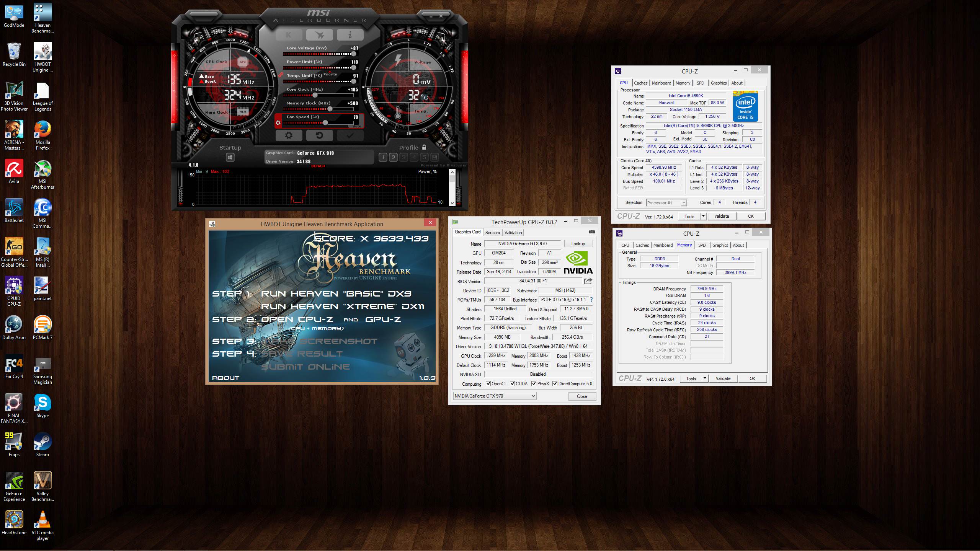980x551 pixels.
Task: Click RUN HEAVEN "BASIC" DX9
Action: tap(336, 294)
